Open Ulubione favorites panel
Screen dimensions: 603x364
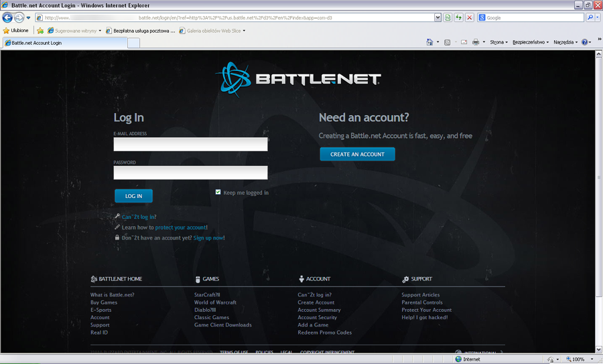[15, 30]
